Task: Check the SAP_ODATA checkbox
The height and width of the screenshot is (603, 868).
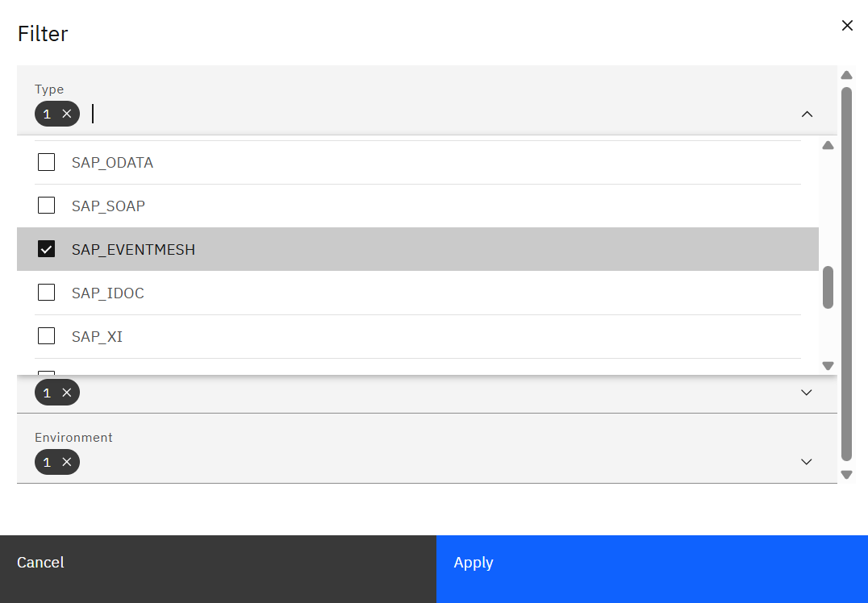Action: click(47, 162)
